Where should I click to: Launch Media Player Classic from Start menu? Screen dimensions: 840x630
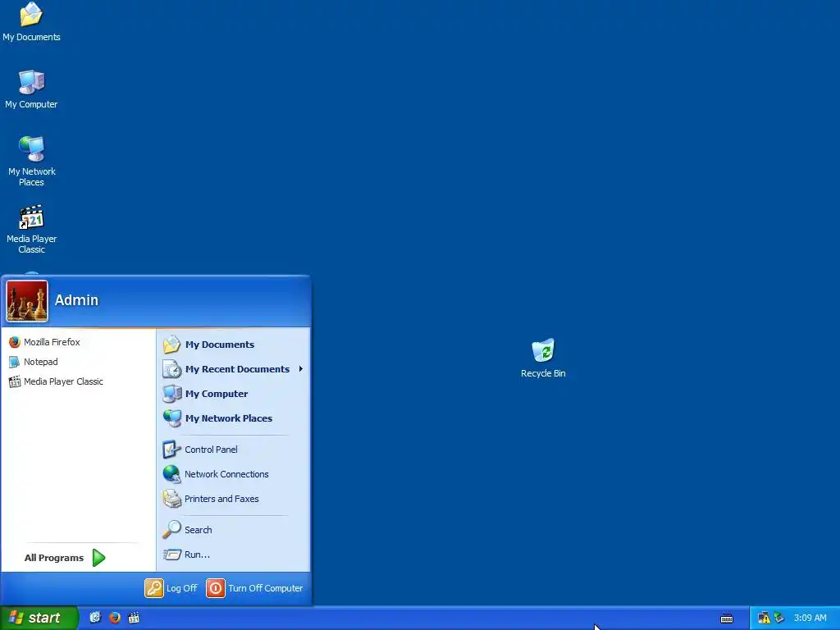(56, 381)
